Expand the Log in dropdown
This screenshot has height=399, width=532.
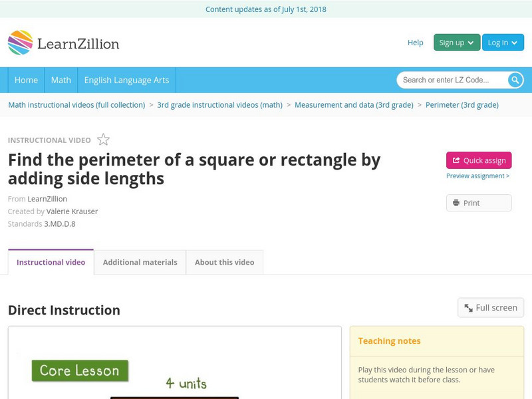[502, 41]
